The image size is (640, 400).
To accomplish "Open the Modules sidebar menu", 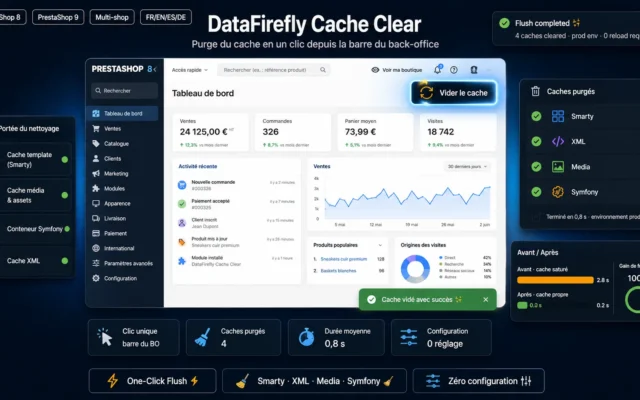I will [114, 189].
